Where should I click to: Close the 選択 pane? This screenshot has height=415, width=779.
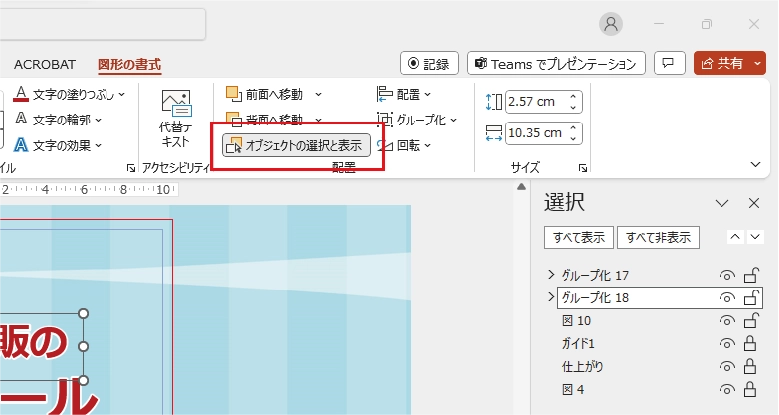(x=754, y=203)
